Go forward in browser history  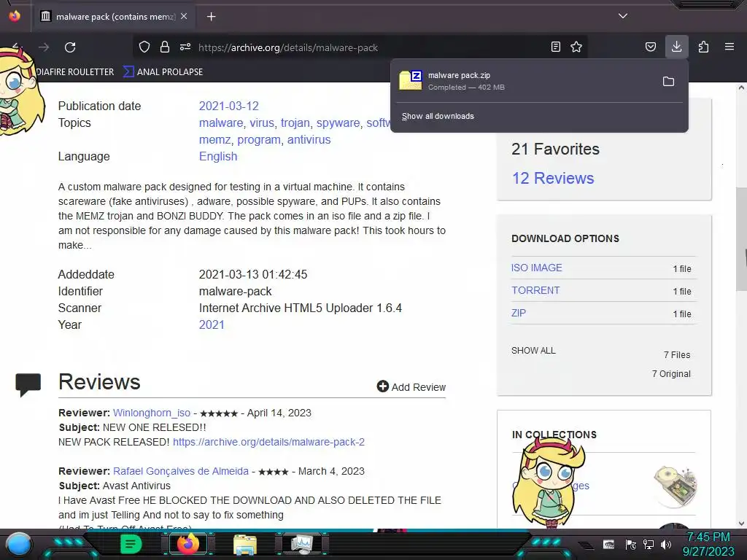click(44, 47)
